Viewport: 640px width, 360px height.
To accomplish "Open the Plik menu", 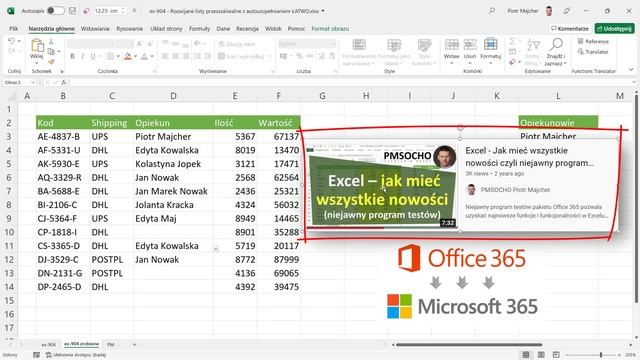I will 13,29.
